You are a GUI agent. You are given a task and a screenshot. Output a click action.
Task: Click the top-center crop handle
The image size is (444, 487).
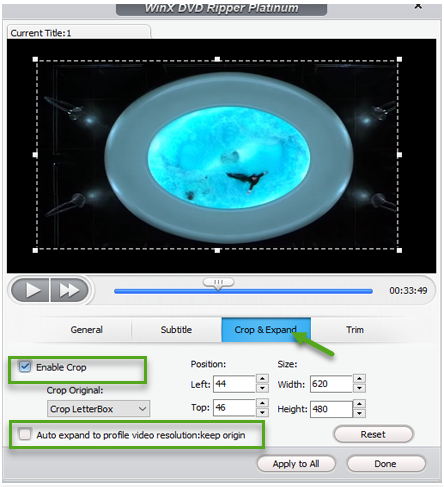click(x=217, y=59)
